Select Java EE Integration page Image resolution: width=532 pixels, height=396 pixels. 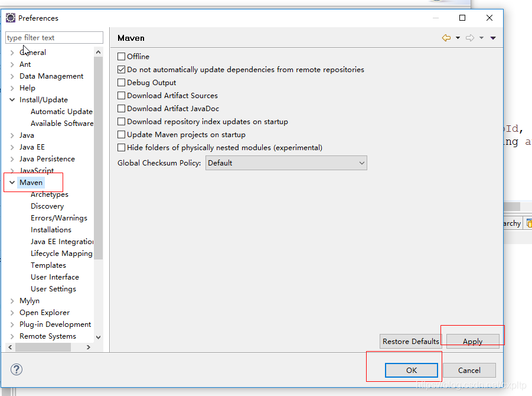pyautogui.click(x=62, y=242)
